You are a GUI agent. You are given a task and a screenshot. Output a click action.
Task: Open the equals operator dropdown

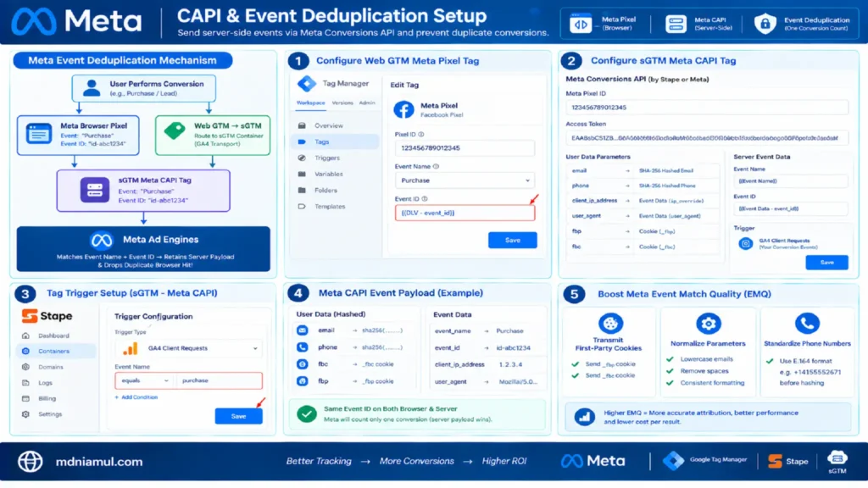(144, 380)
